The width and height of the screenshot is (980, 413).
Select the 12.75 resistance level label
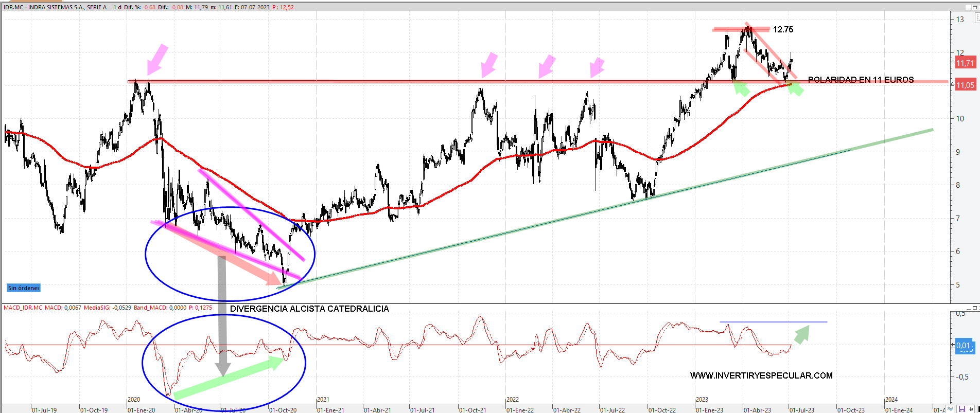pyautogui.click(x=783, y=30)
